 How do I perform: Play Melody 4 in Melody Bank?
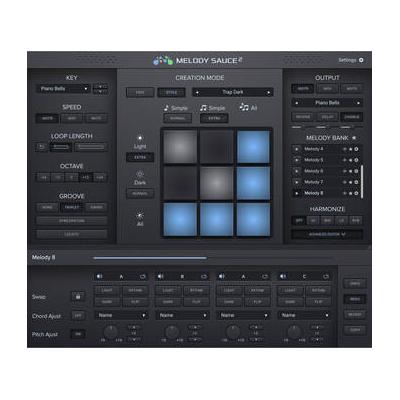click(x=296, y=149)
